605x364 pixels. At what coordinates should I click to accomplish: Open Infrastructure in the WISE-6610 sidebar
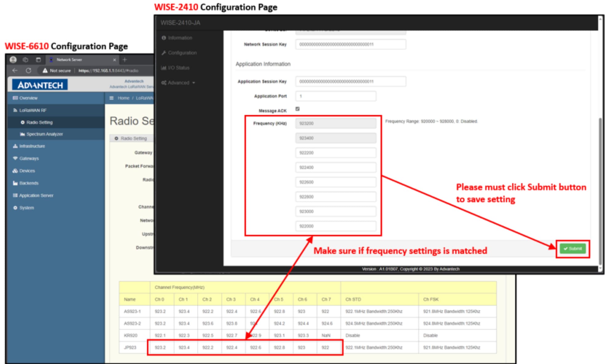[32, 146]
